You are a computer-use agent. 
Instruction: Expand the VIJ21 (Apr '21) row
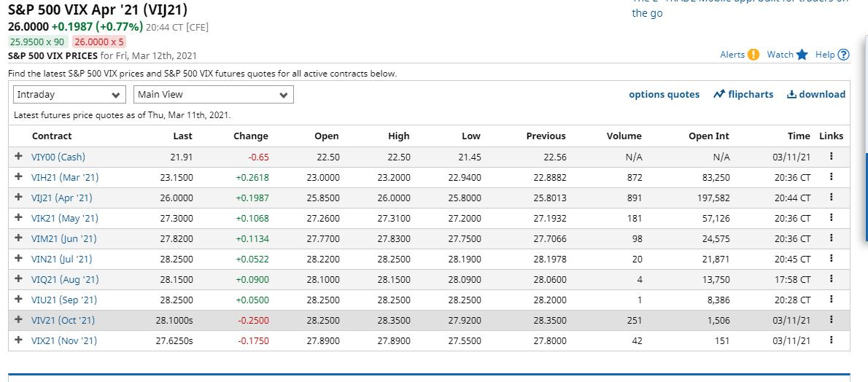(19, 197)
